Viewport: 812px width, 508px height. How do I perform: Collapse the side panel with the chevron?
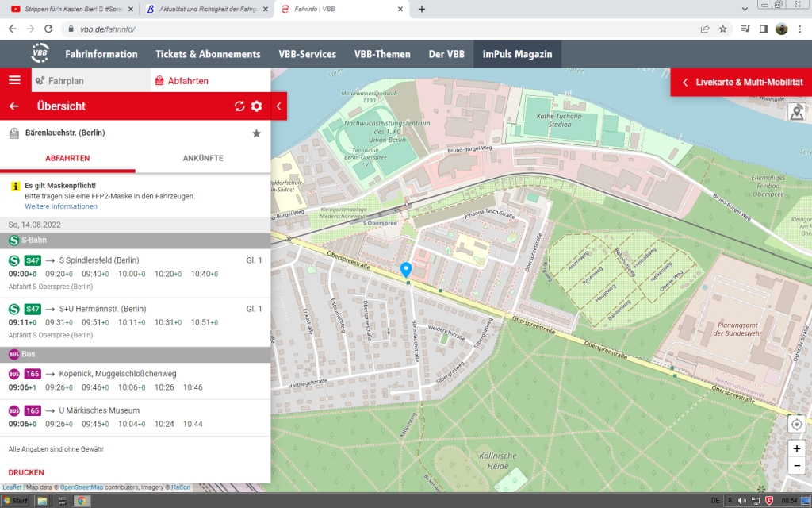click(x=278, y=106)
